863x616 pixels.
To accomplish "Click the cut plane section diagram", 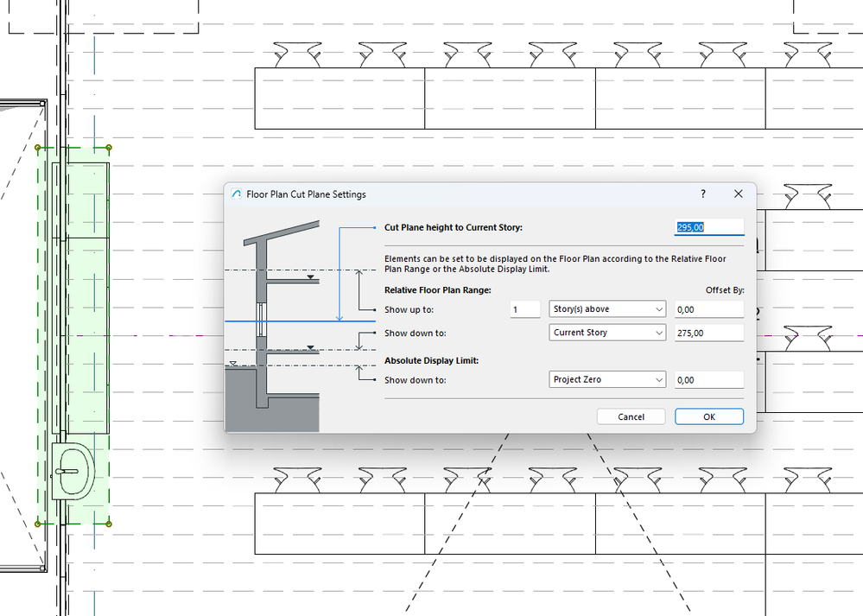I will coord(300,325).
